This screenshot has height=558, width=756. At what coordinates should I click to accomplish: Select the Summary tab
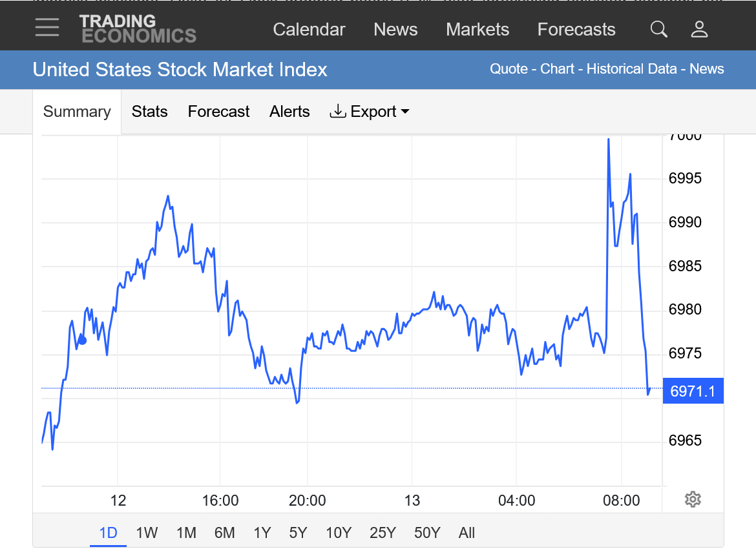(77, 112)
